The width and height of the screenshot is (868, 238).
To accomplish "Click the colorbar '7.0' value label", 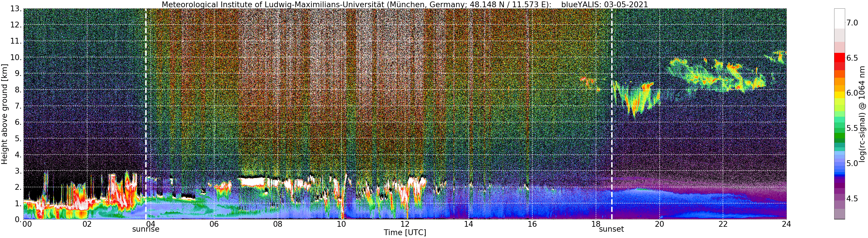I will pyautogui.click(x=852, y=23).
